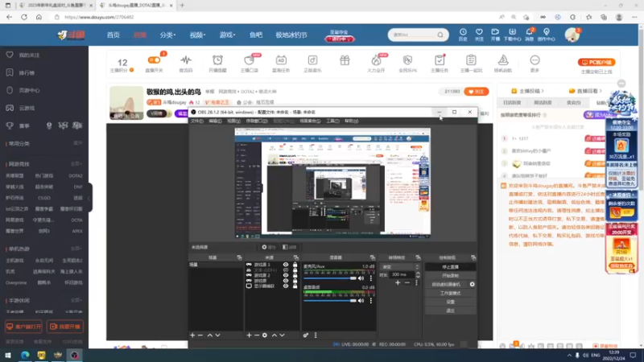Add a new scene with plus icon
The image size is (644, 362).
(192, 335)
